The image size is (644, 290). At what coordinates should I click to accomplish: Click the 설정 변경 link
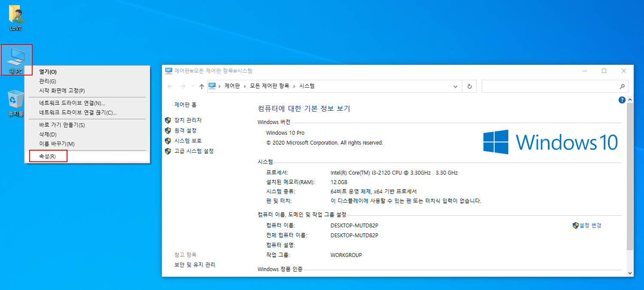point(590,226)
